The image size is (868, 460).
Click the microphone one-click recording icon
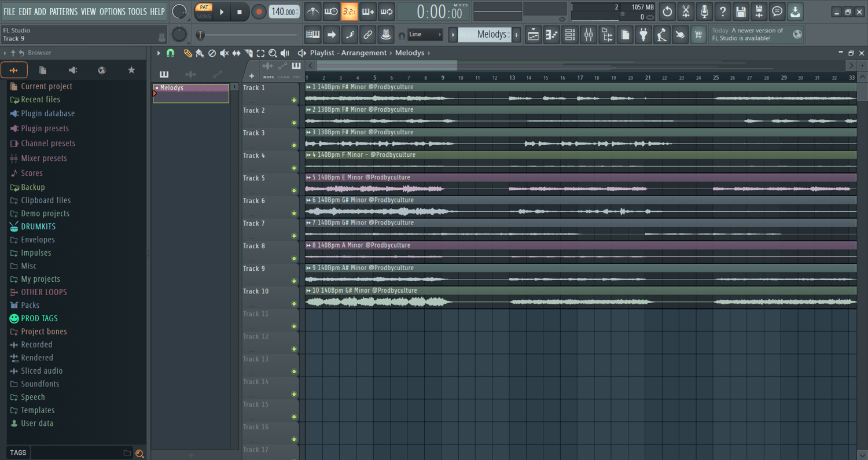[704, 11]
